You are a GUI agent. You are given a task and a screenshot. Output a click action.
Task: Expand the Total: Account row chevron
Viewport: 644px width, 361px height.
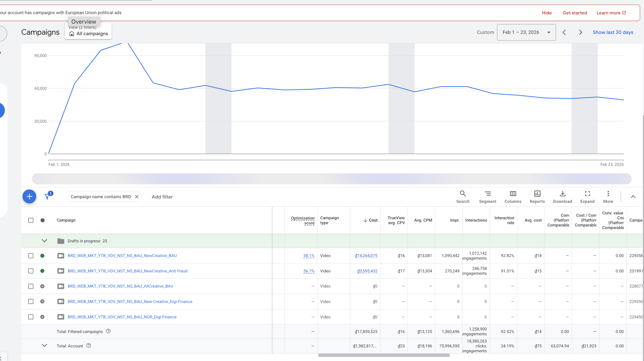coord(44,346)
